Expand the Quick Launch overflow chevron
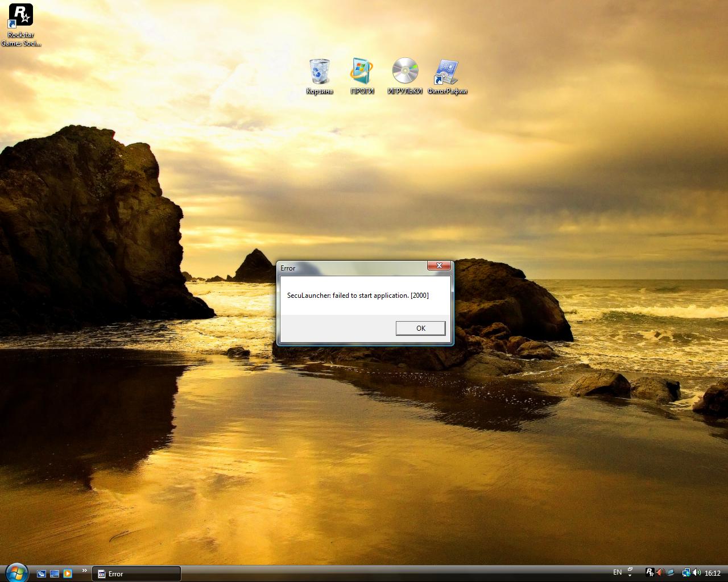This screenshot has width=728, height=582. click(x=85, y=570)
